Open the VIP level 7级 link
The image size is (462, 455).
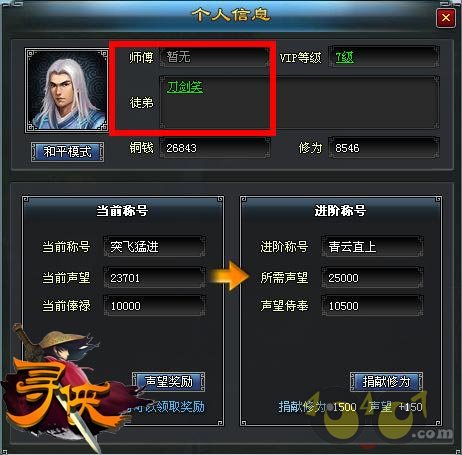pos(344,57)
